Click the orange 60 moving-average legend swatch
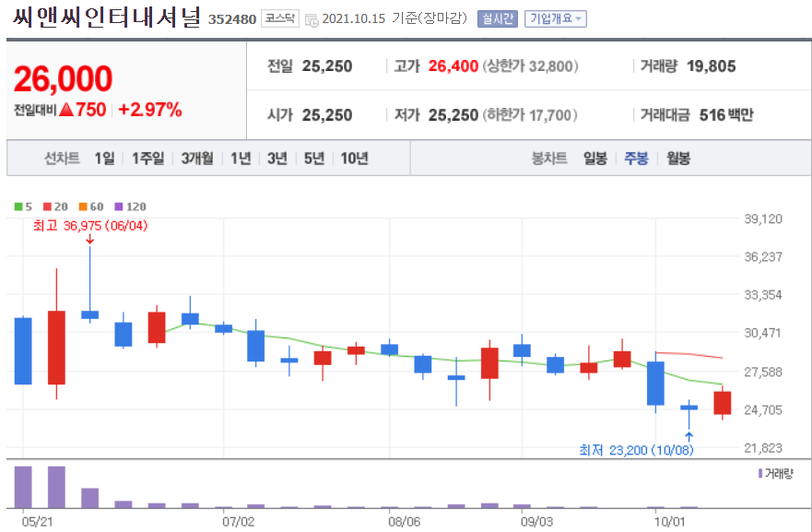 click(83, 207)
